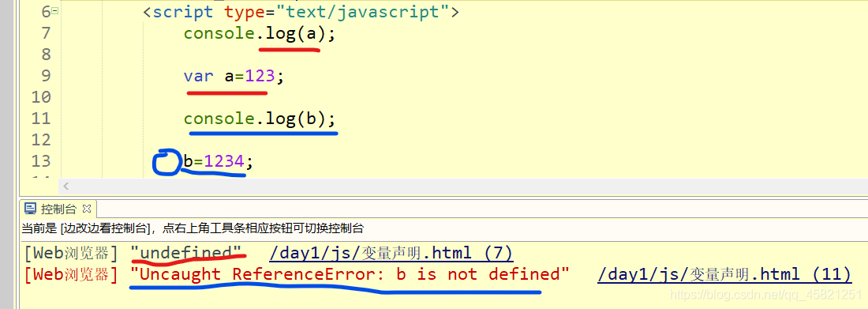868x309 pixels.
Task: Place cursor on var a=123; code line
Action: pos(234,75)
